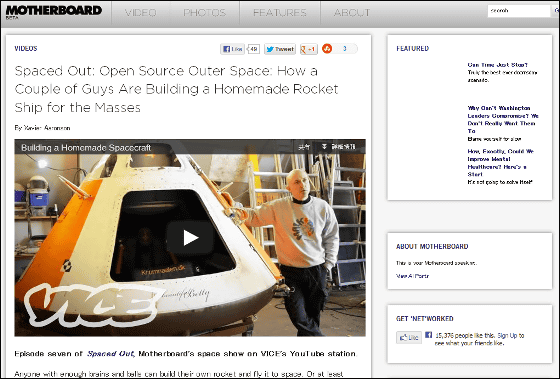The image size is (560, 379).
Task: Open the Spaced Out link in the article text
Action: [110, 354]
